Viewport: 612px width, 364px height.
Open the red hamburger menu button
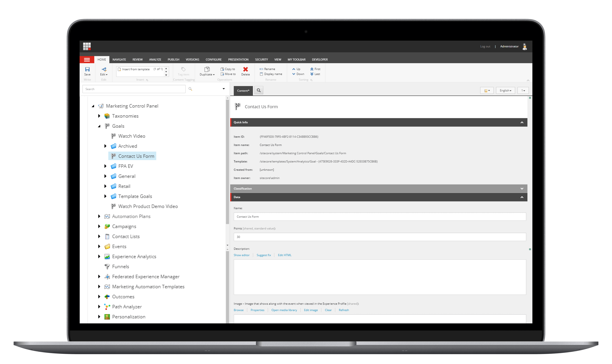[87, 60]
